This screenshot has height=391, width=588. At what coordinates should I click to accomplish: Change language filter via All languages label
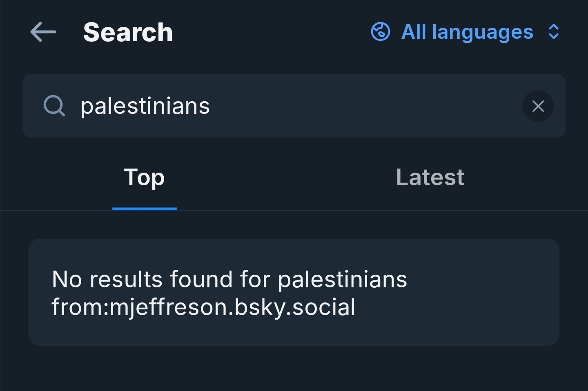(467, 32)
